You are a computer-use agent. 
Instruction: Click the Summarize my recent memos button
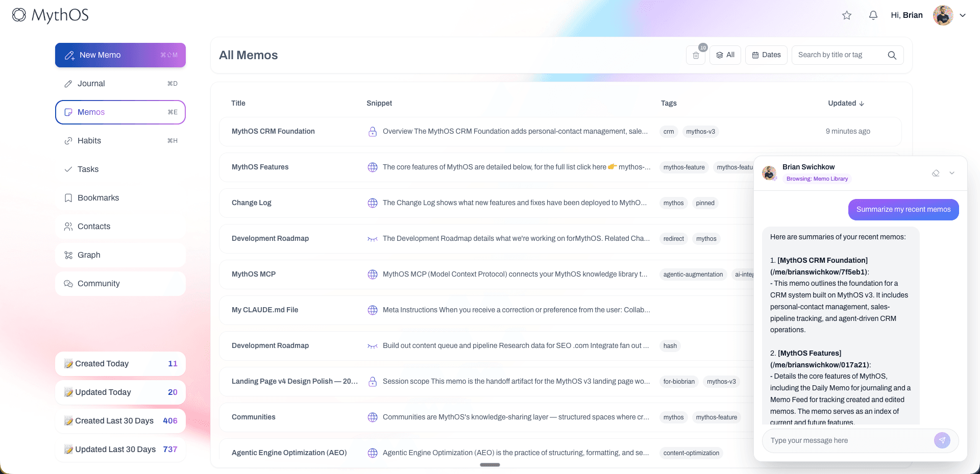point(903,210)
